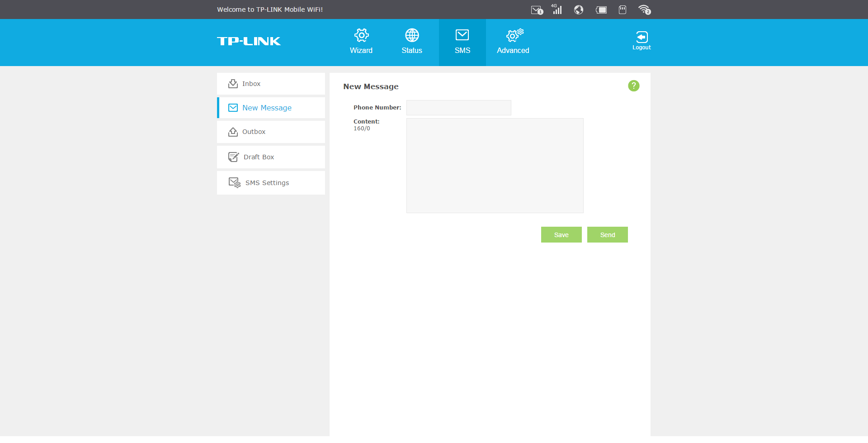Click the Logout icon

(642, 41)
